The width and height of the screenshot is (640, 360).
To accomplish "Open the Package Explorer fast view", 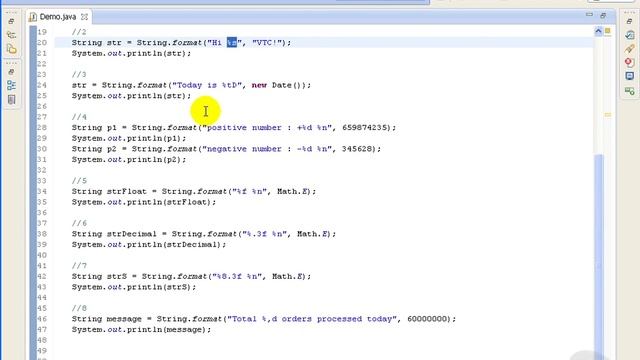I will (11, 49).
